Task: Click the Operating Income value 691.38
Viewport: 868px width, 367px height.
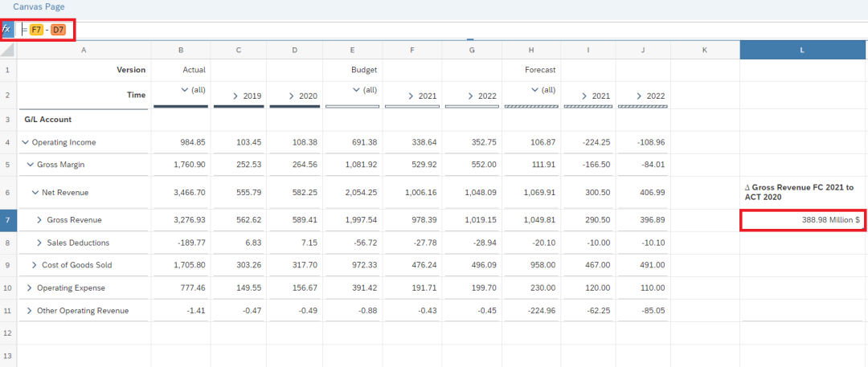Action: (365, 142)
